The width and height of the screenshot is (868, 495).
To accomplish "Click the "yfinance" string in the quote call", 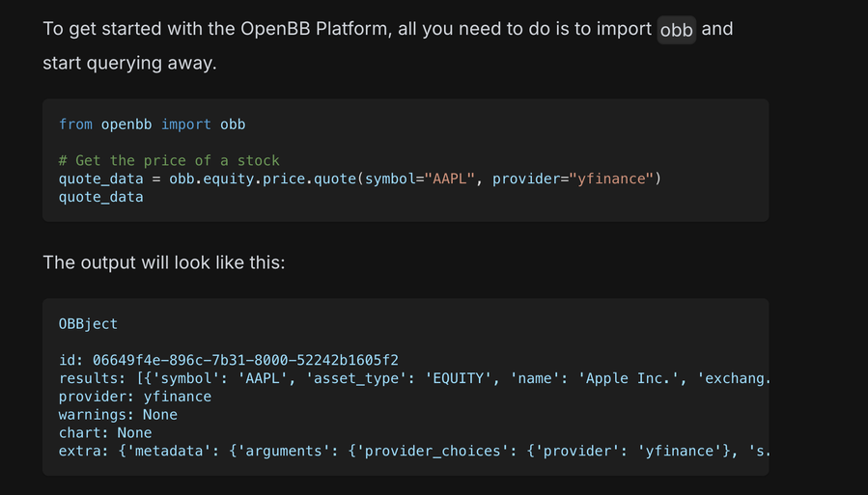I will click(x=611, y=179).
